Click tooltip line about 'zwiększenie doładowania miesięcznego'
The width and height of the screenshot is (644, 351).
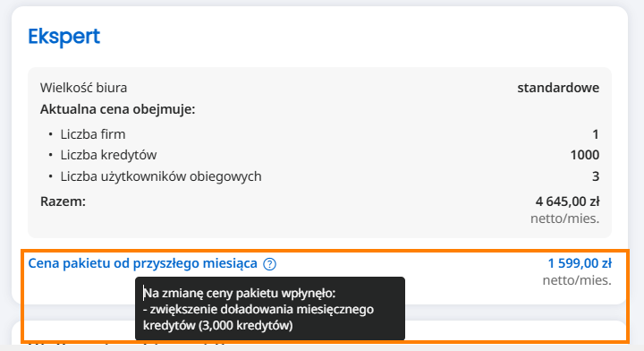[258, 309]
